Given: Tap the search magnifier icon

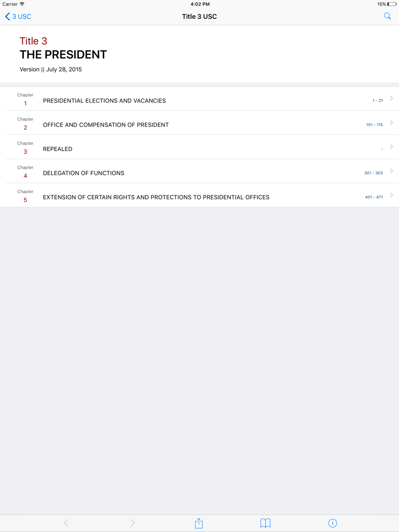Looking at the screenshot, I should click(387, 16).
